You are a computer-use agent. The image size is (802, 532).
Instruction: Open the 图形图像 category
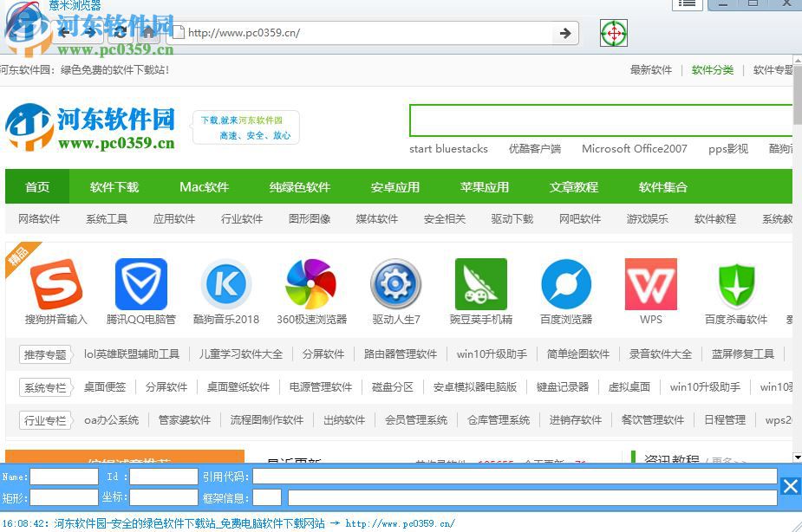pos(310,218)
